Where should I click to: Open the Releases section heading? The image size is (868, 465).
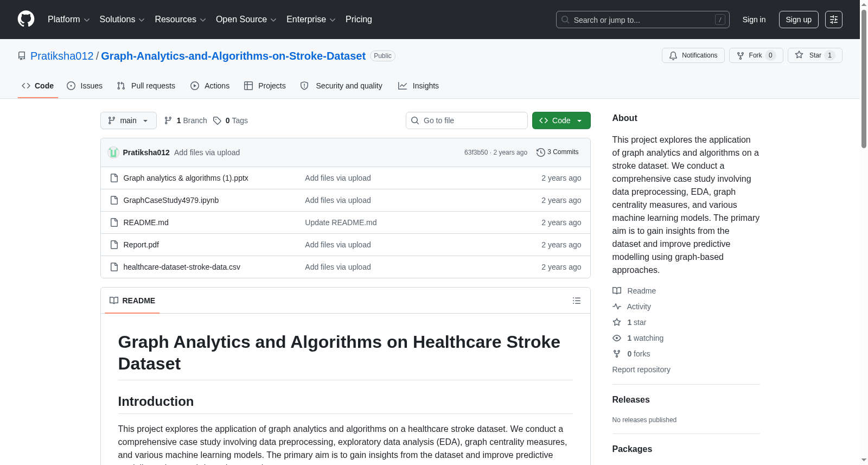click(631, 400)
